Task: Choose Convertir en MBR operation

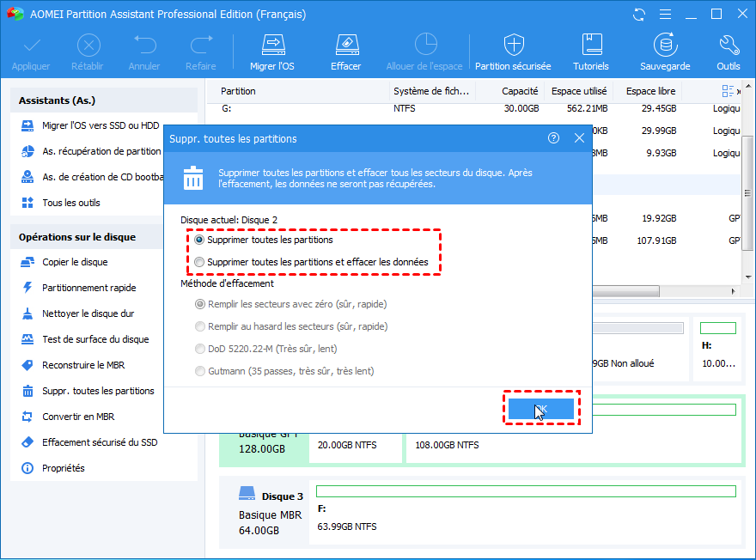Action: (x=68, y=417)
